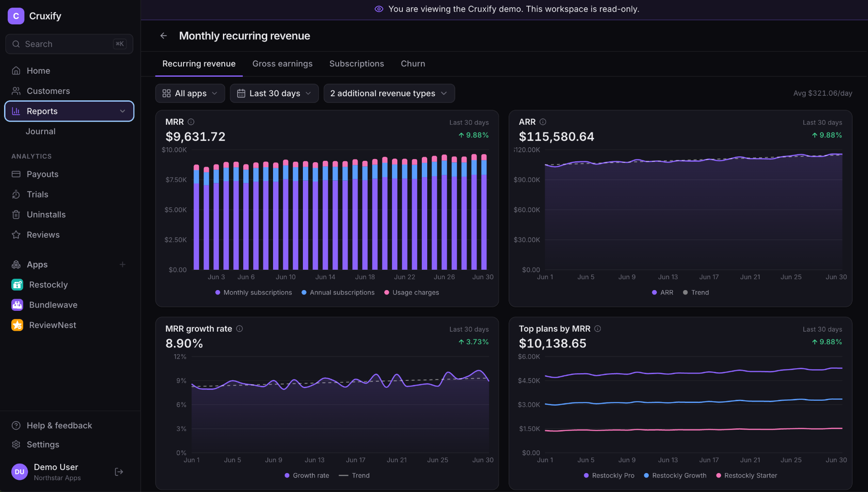Click the Reports bar chart icon
This screenshot has height=492, width=868.
(16, 111)
